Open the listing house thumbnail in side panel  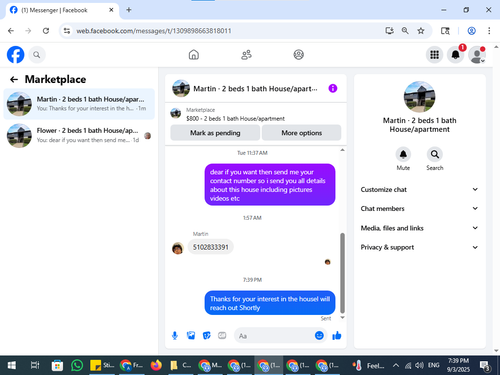click(419, 97)
